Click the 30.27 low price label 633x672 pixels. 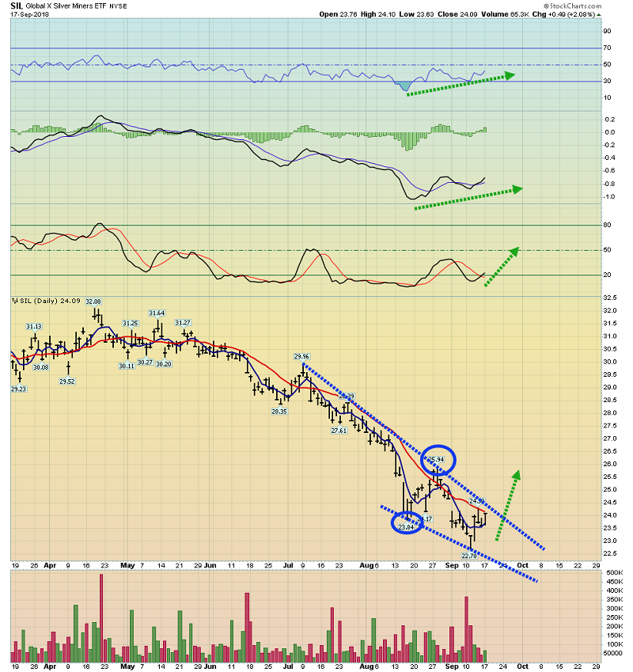coord(145,363)
